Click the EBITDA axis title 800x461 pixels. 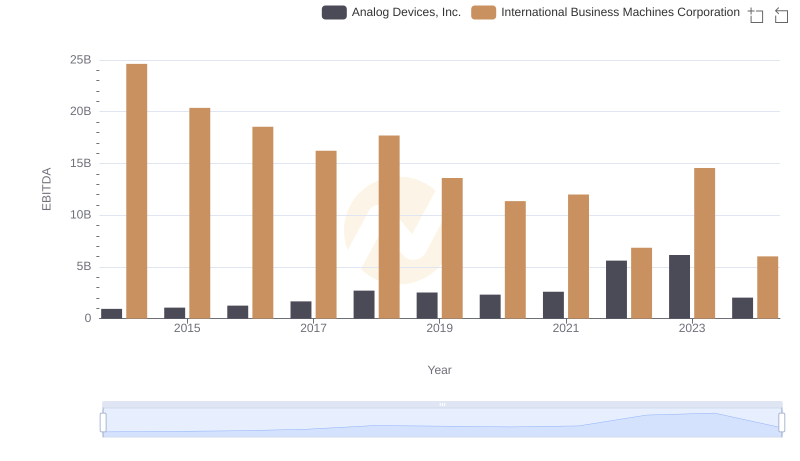[46, 189]
